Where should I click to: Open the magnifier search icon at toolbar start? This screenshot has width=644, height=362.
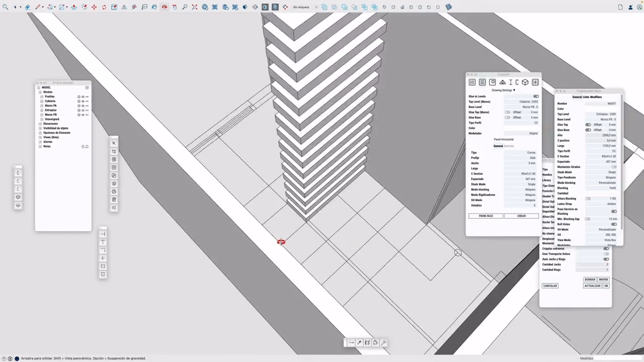click(6, 7)
